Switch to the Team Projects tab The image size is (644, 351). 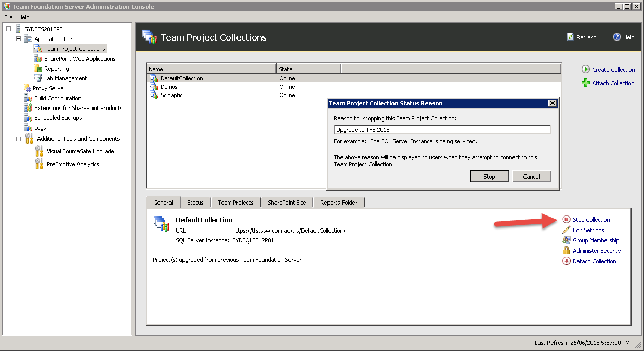[235, 203]
